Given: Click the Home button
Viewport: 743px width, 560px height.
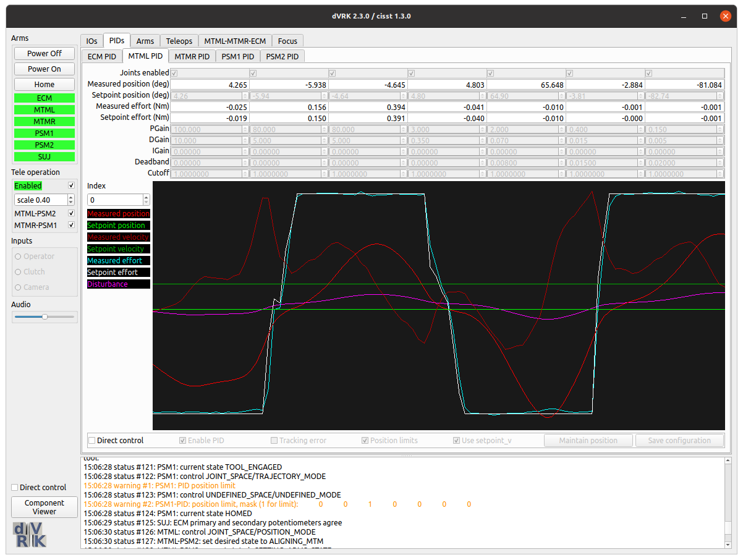Looking at the screenshot, I should pyautogui.click(x=45, y=84).
